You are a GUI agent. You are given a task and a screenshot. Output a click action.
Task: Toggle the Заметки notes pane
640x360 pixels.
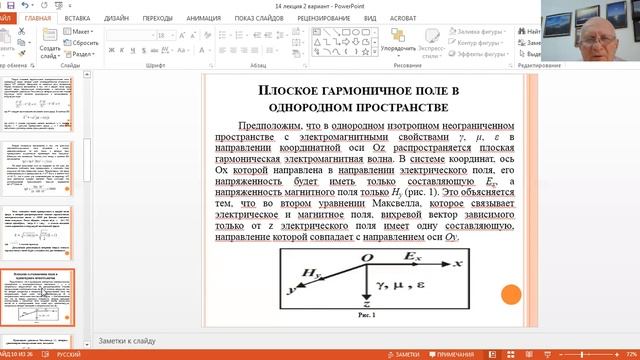(403, 355)
